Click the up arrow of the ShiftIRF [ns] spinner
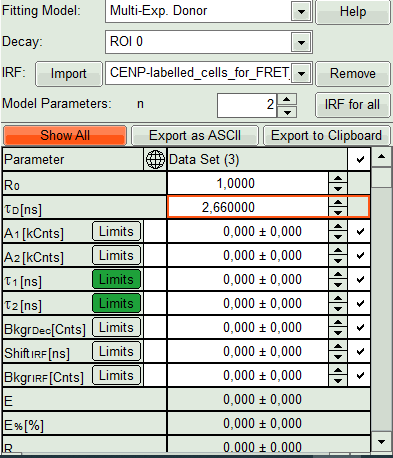This screenshot has height=458, width=393. (338, 346)
